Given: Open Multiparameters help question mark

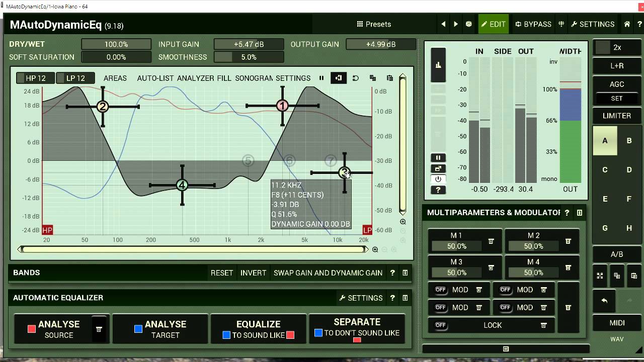Looking at the screenshot, I should click(x=567, y=213).
